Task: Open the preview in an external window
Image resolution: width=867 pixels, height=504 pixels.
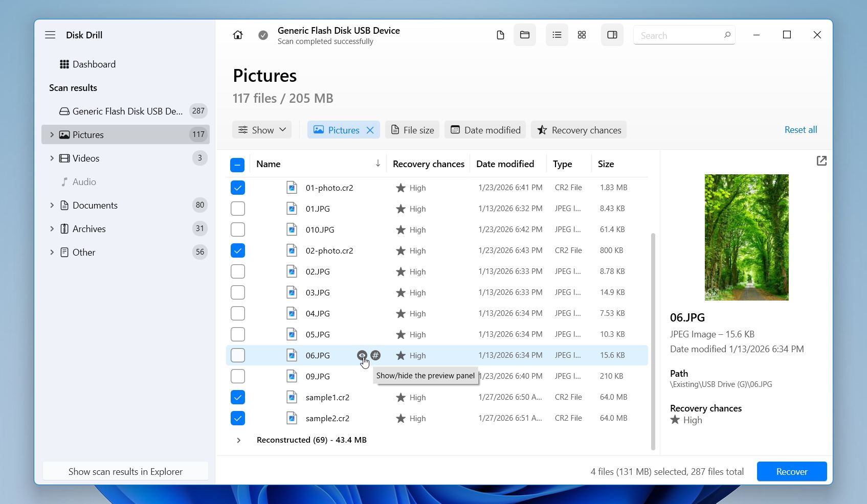Action: coord(821,161)
